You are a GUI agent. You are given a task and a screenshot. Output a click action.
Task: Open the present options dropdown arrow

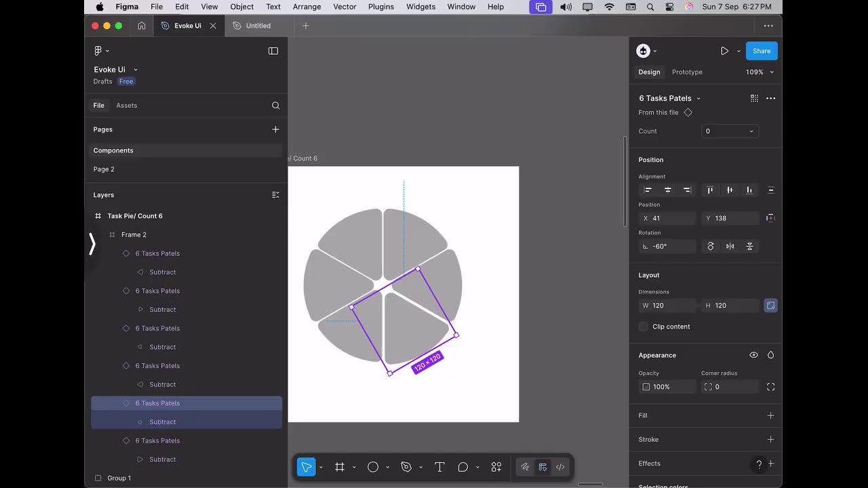738,51
